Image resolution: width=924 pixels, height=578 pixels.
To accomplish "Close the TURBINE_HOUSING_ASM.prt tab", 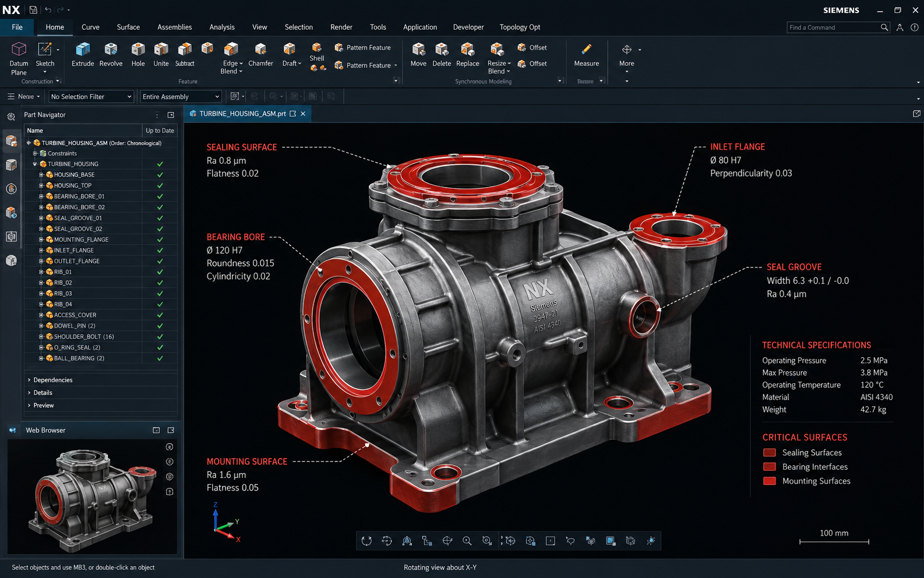I will (x=303, y=114).
